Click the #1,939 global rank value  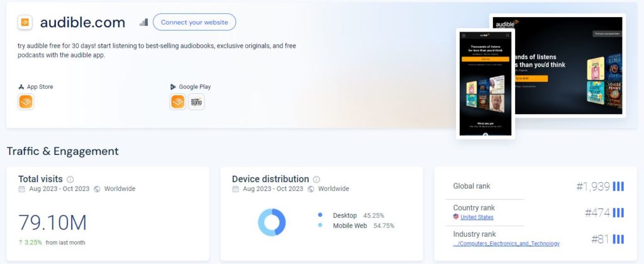pyautogui.click(x=593, y=187)
